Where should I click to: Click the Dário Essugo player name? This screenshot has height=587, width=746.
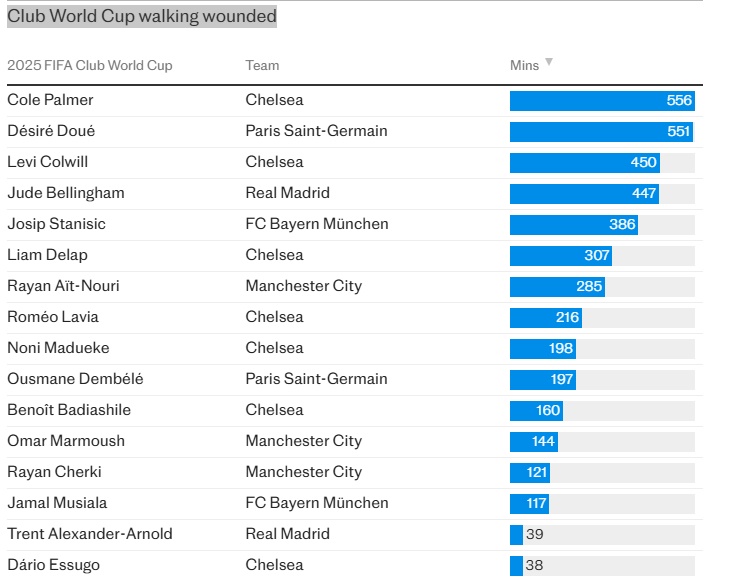pos(53,565)
